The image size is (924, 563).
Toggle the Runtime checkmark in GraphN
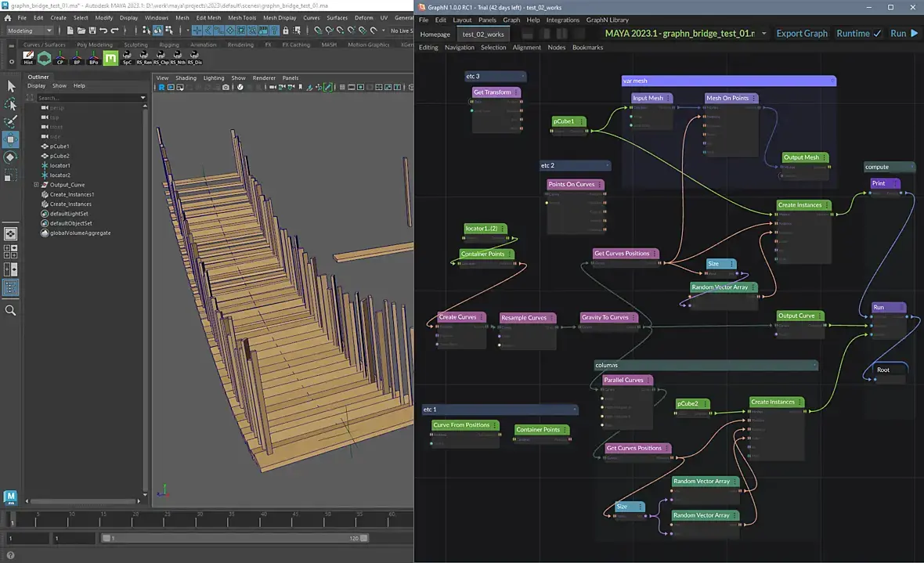pos(877,34)
